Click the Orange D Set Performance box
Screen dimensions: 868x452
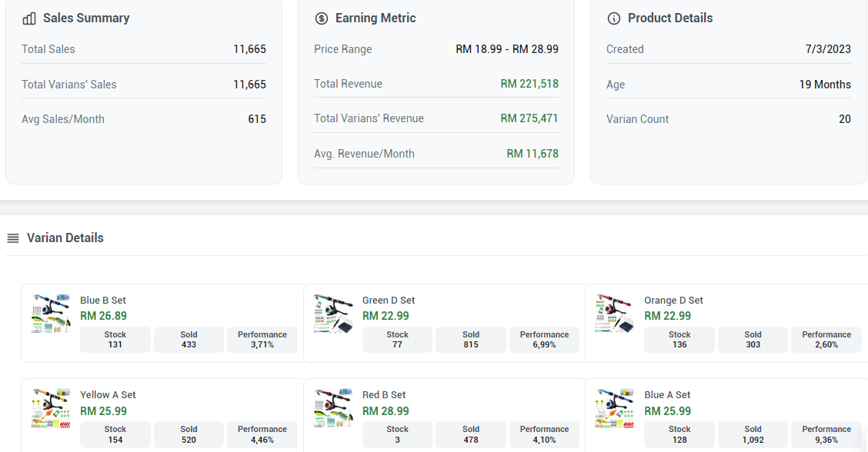826,340
